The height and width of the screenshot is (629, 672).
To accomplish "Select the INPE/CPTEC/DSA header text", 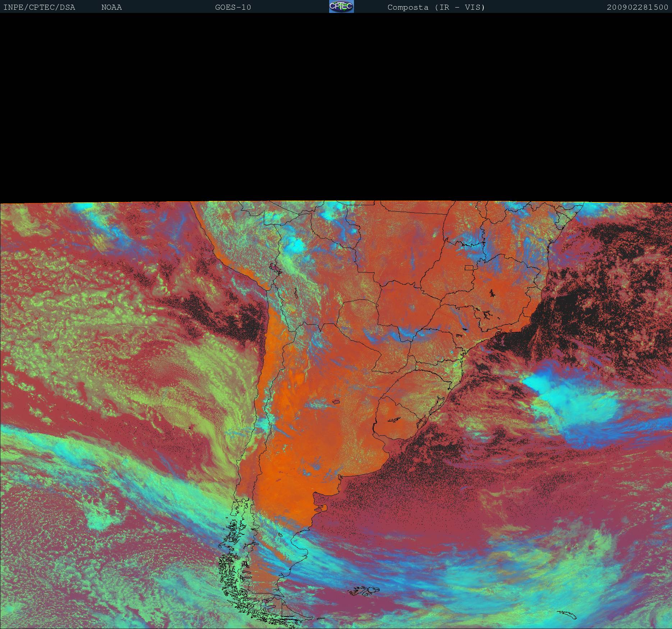I will (x=39, y=7).
